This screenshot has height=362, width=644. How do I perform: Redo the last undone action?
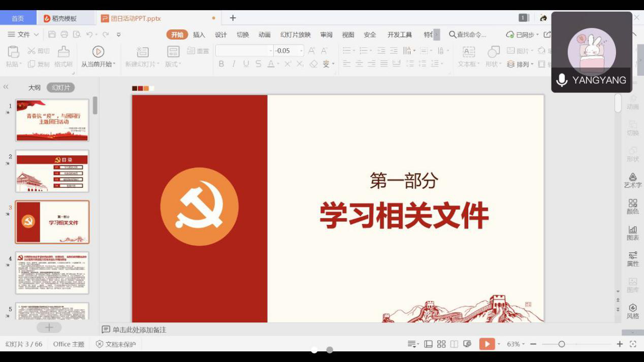[x=106, y=35]
